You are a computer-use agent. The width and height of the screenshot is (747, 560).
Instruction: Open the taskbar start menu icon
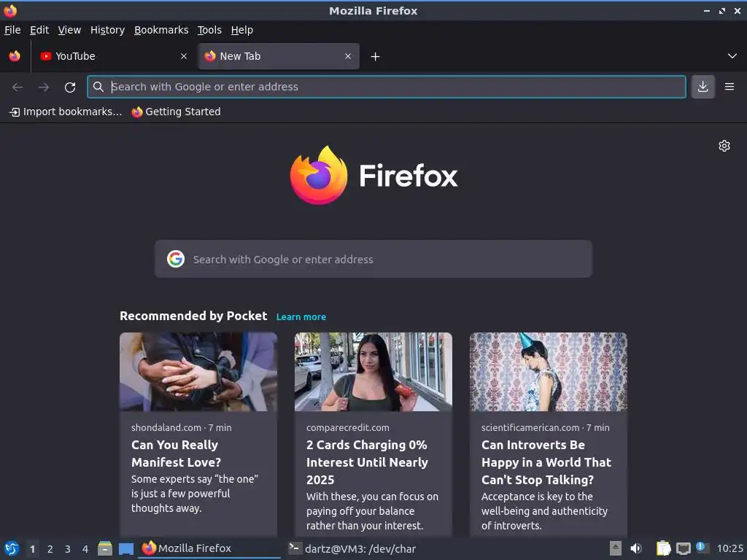tap(12, 548)
